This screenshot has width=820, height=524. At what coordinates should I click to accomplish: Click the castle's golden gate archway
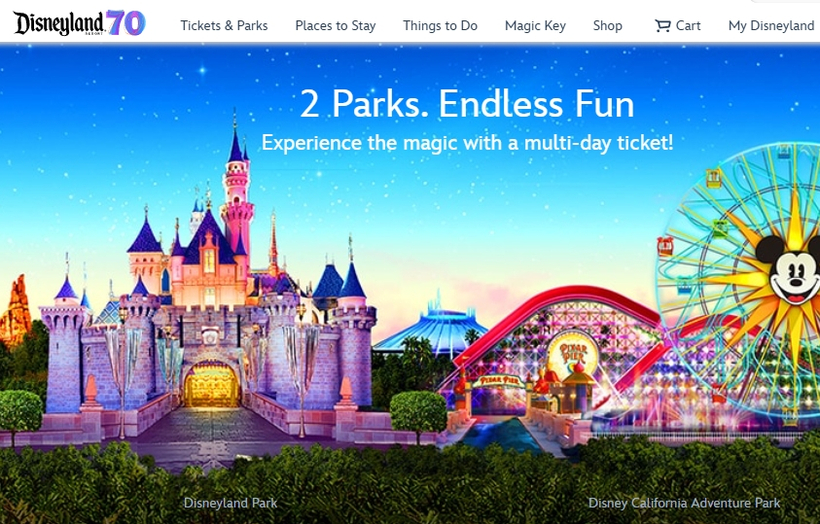(211, 385)
